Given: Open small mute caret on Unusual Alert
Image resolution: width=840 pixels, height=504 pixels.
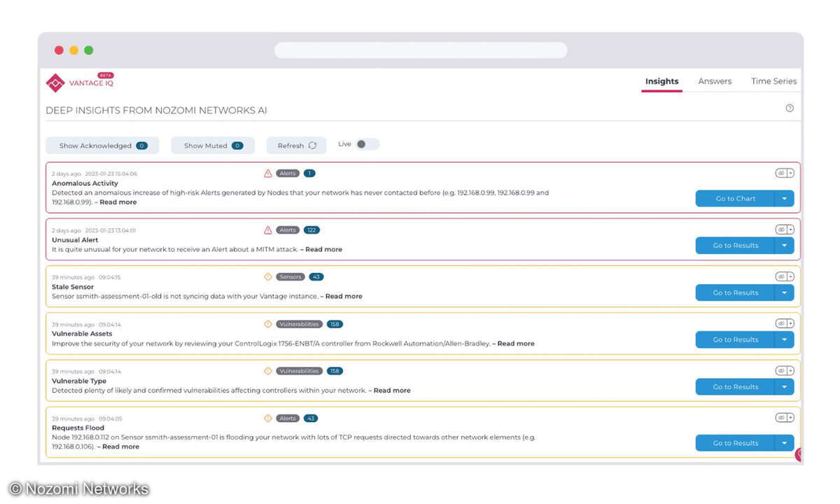Looking at the screenshot, I should 790,230.
